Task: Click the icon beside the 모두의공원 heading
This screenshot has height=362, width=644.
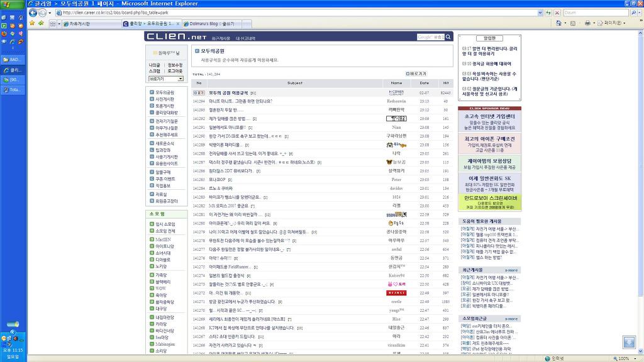Action: (x=197, y=52)
